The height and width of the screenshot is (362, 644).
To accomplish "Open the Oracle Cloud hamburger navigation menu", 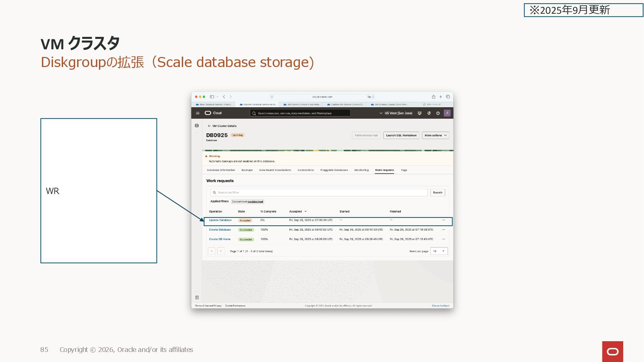I will pos(198,113).
